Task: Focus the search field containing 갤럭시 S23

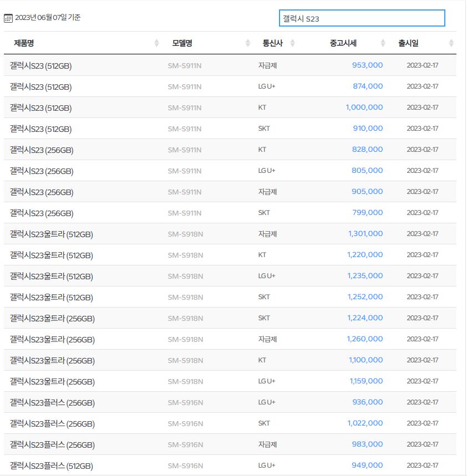Action: tap(362, 18)
